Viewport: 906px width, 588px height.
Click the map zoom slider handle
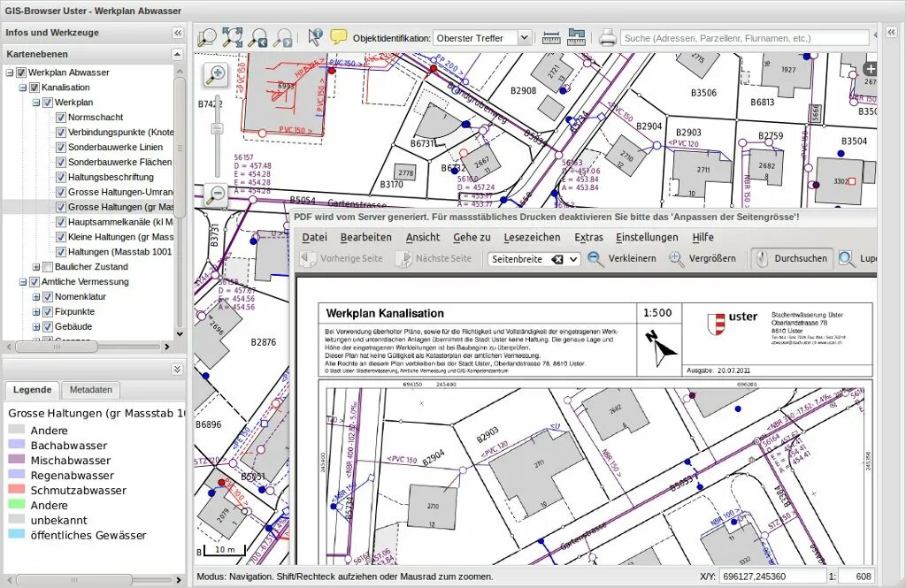[x=218, y=129]
